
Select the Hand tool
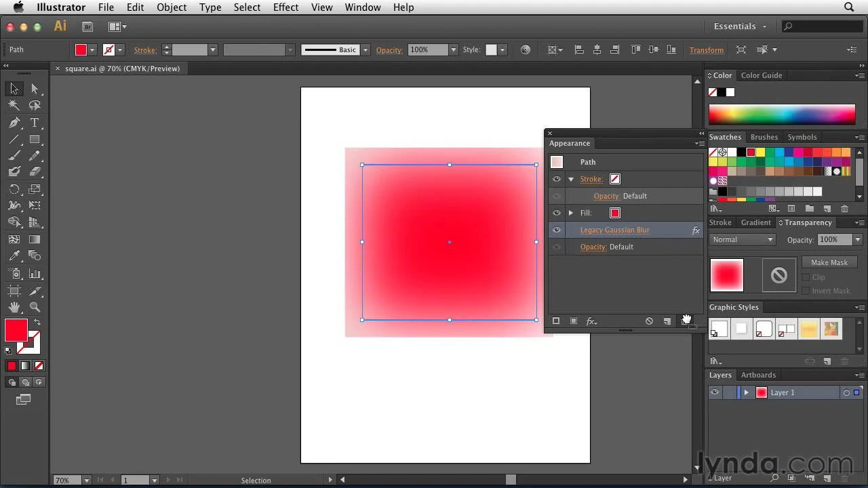(x=14, y=307)
